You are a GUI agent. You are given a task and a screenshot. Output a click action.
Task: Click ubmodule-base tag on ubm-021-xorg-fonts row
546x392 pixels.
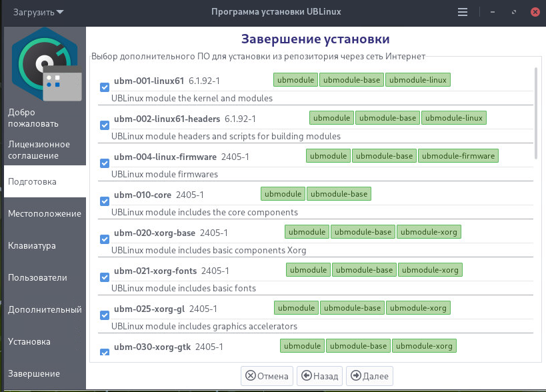[x=364, y=269]
